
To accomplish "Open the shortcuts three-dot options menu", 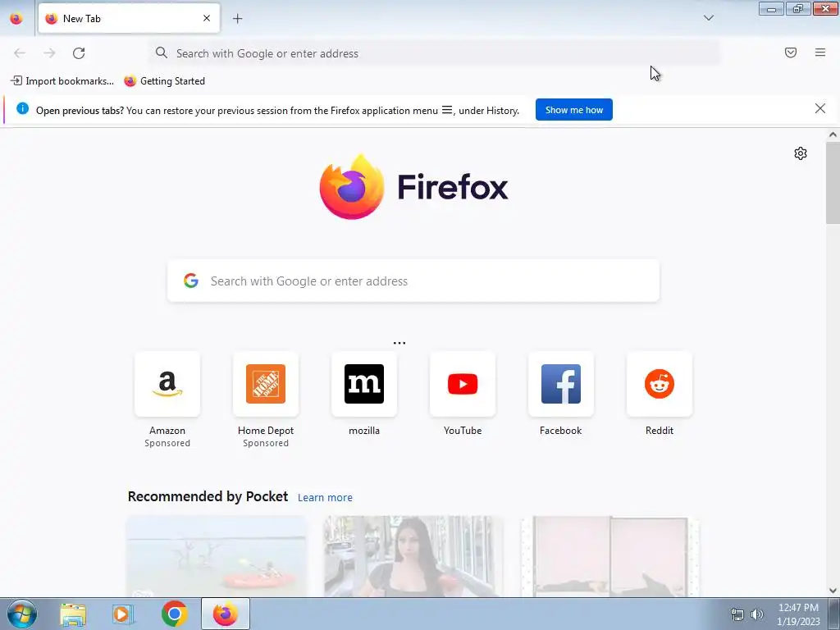I will point(399,343).
